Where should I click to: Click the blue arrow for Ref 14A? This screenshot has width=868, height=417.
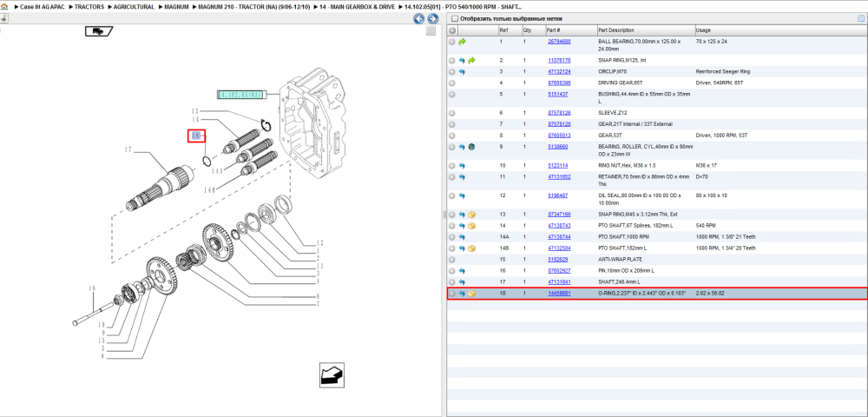tap(462, 237)
